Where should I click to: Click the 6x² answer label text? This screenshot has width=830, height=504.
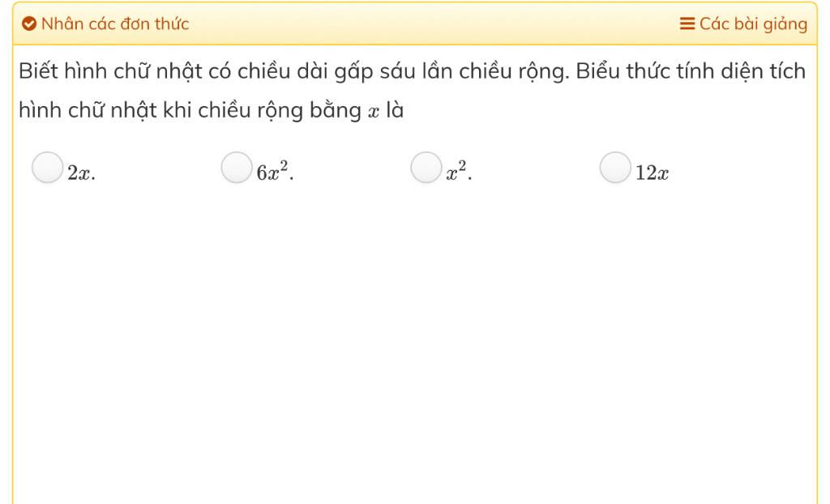pos(276,171)
